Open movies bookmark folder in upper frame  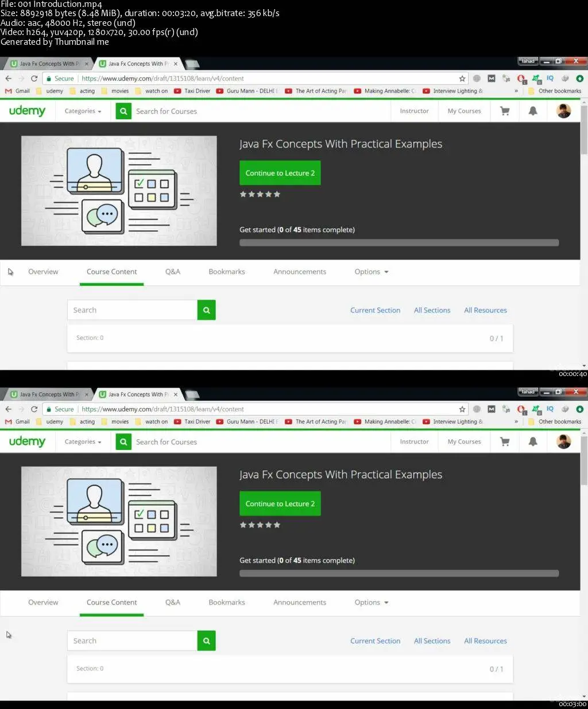pos(115,91)
